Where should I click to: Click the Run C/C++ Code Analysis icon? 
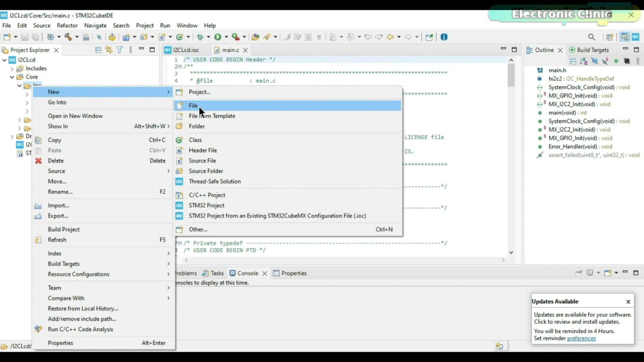pyautogui.click(x=38, y=329)
